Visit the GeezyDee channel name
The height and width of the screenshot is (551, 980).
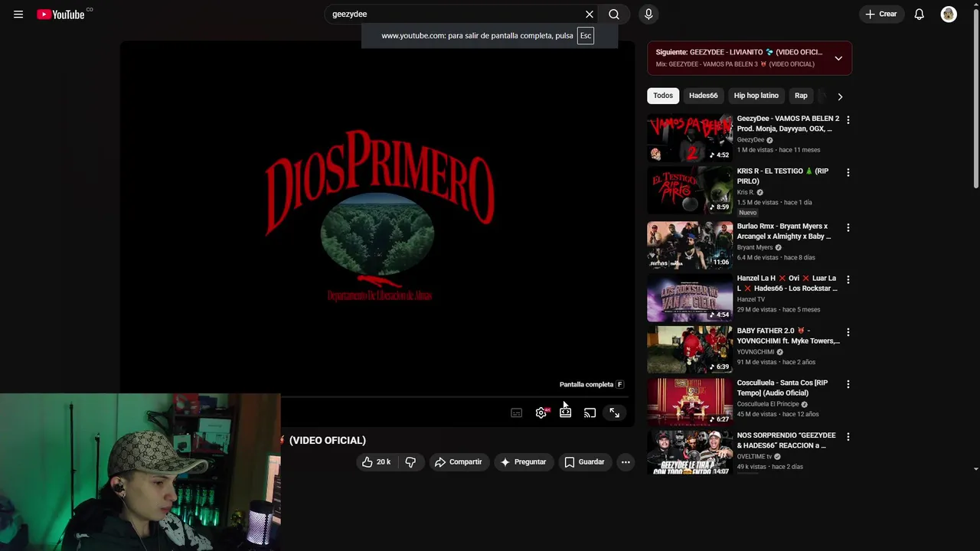pos(750,140)
